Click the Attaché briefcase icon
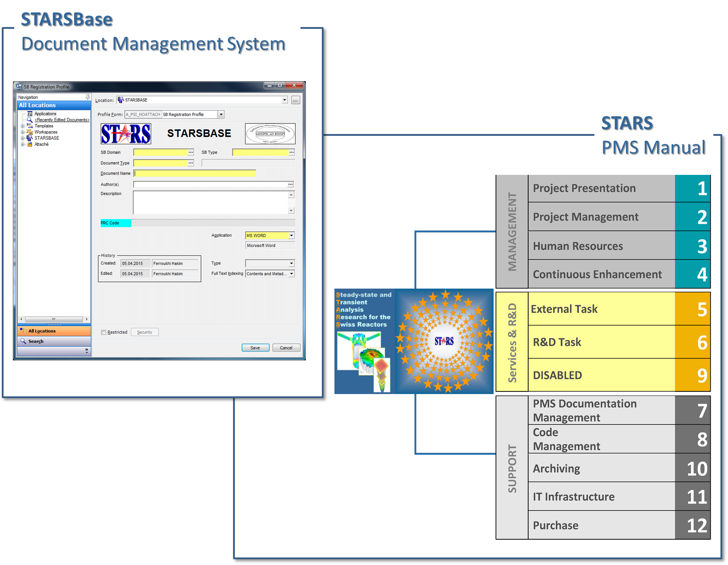This screenshot has height=565, width=728. click(x=30, y=144)
